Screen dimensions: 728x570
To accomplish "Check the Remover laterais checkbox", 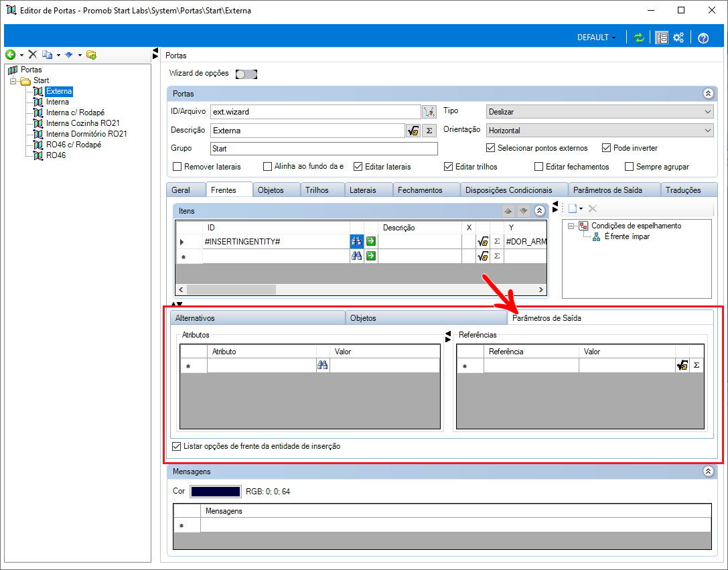I will tap(177, 167).
